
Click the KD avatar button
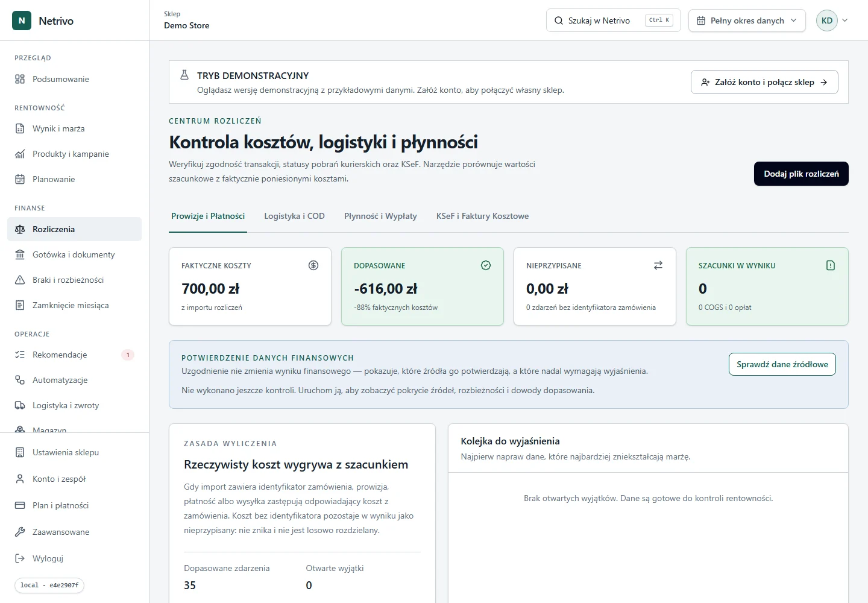tap(827, 21)
